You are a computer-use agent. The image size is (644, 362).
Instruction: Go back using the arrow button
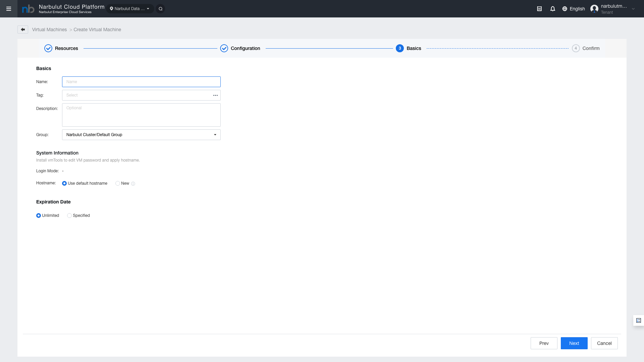point(23,29)
